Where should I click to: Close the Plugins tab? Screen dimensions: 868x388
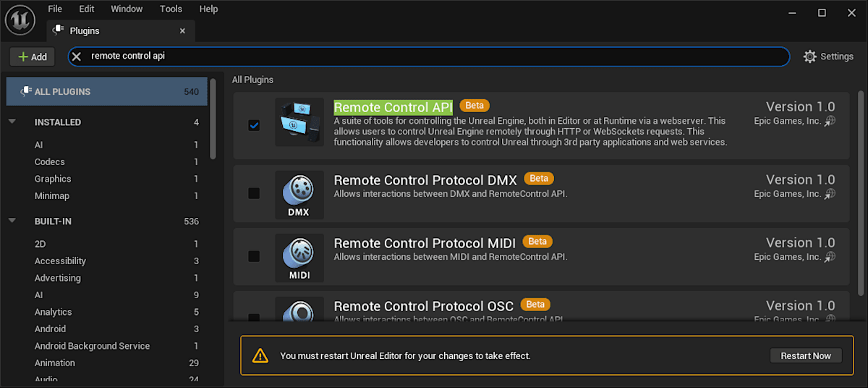182,31
